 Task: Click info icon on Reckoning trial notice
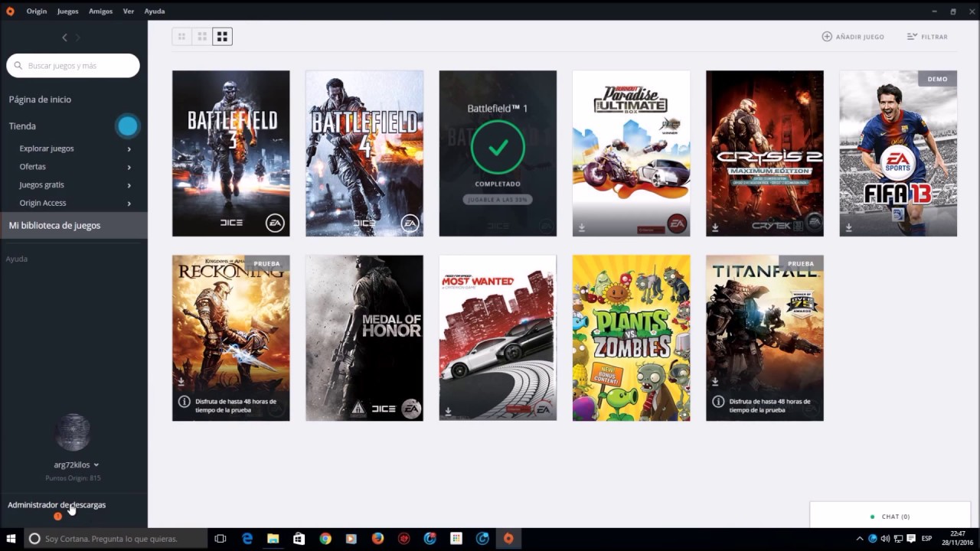[184, 401]
